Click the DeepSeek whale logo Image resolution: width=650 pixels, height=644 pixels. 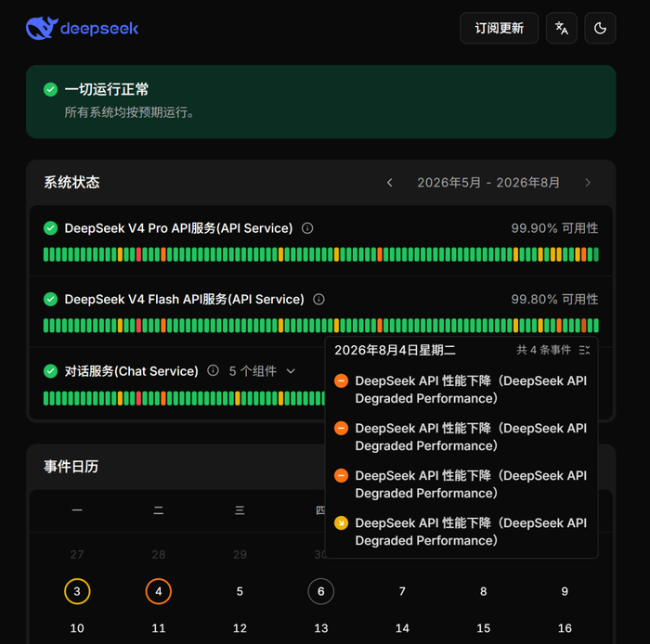pos(42,28)
